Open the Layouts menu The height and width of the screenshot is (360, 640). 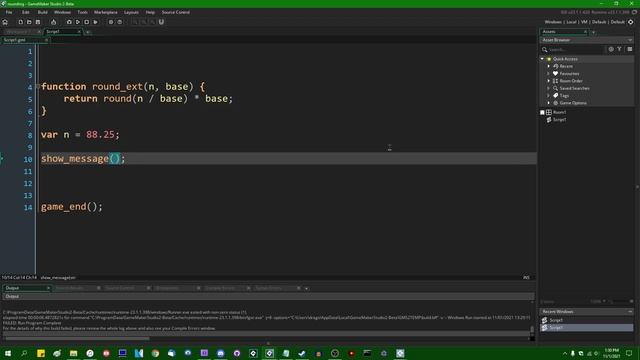[x=131, y=12]
